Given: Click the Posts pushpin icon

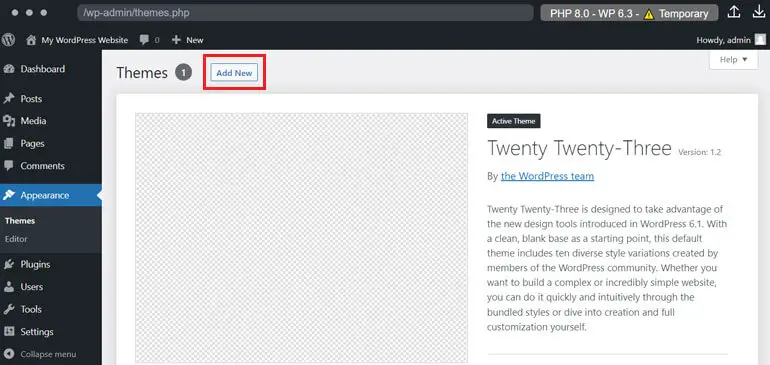Looking at the screenshot, I should point(9,99).
